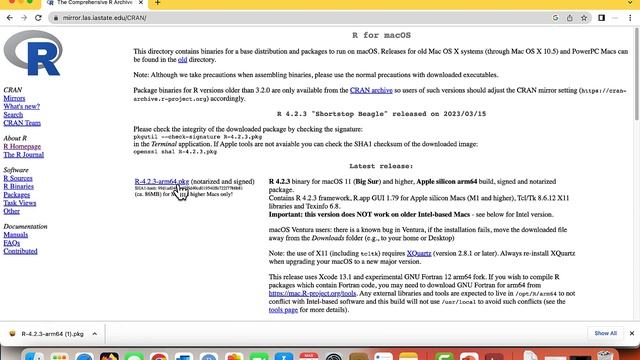This screenshot has height=360, width=640.
Task: Close the downloads bar
Action: pos(632,333)
